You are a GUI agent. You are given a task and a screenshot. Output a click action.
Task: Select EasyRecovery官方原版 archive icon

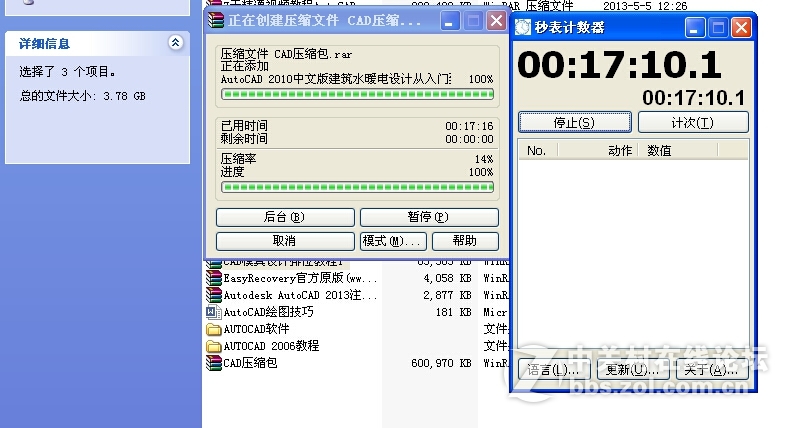pos(214,278)
